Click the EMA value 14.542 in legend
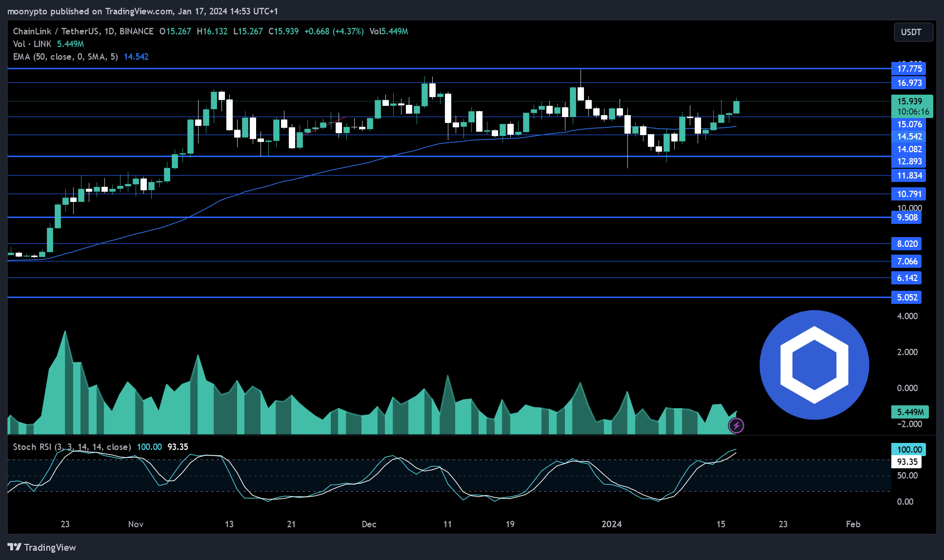 pyautogui.click(x=136, y=57)
